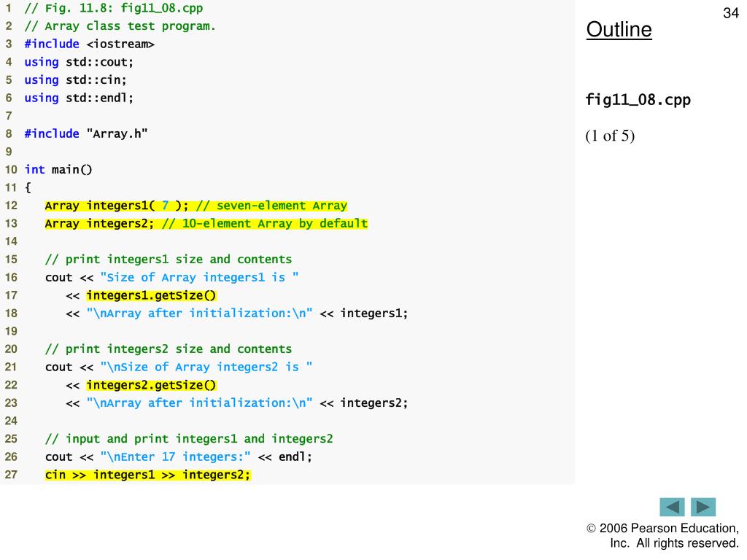Click '<< integers1;' at end of line 18
Image resolution: width=747 pixels, height=560 pixels.
(364, 314)
